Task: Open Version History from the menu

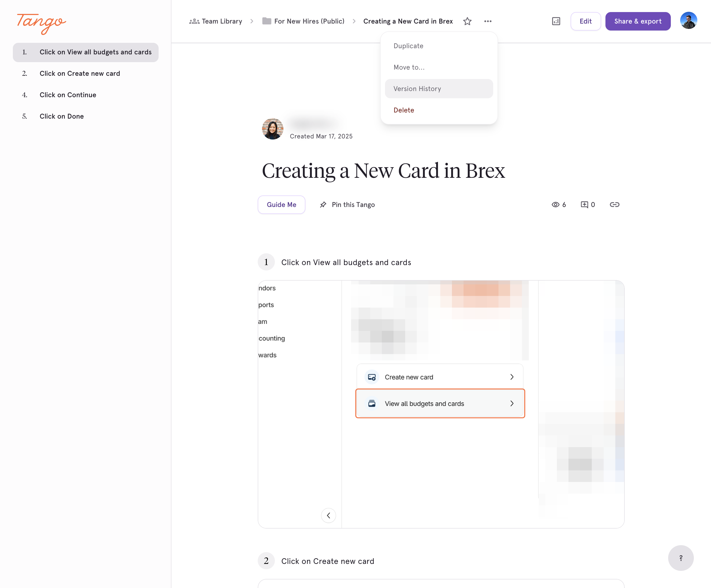Action: click(x=439, y=89)
